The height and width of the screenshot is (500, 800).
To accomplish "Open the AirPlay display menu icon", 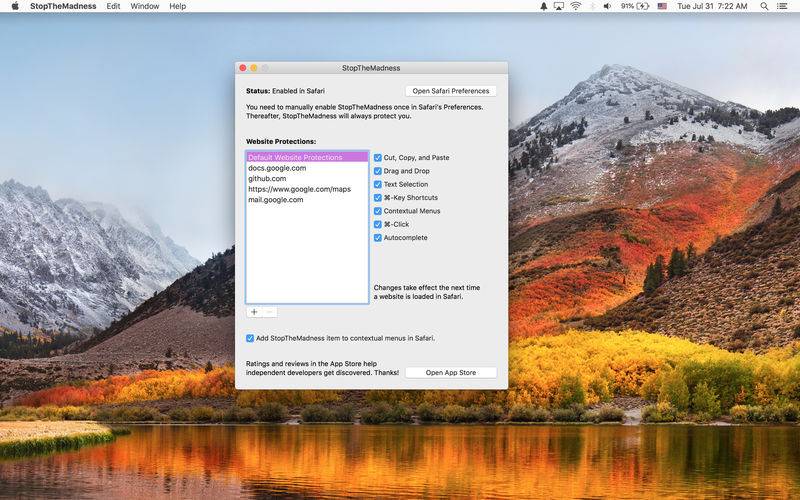I will (x=559, y=6).
